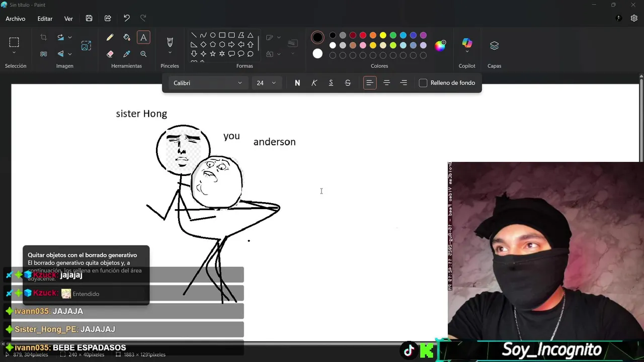
Task: Expand the shape outline dropdown
Action: (279, 37)
